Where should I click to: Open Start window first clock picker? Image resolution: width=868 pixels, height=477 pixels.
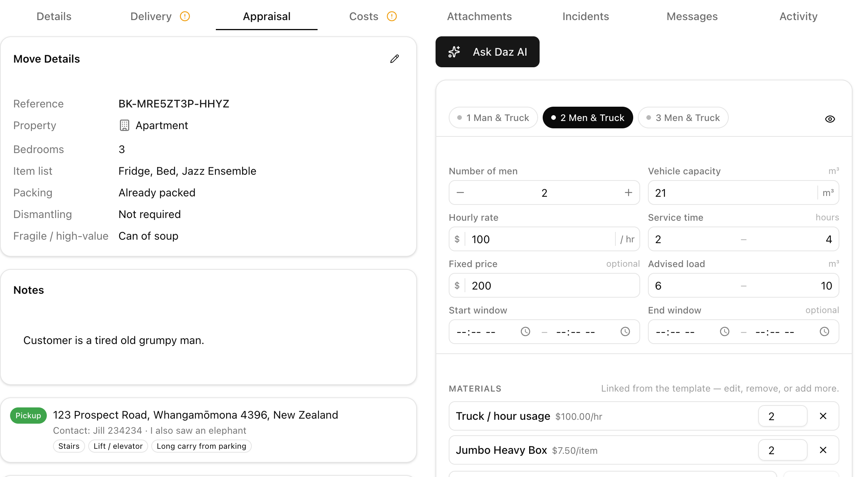click(525, 332)
